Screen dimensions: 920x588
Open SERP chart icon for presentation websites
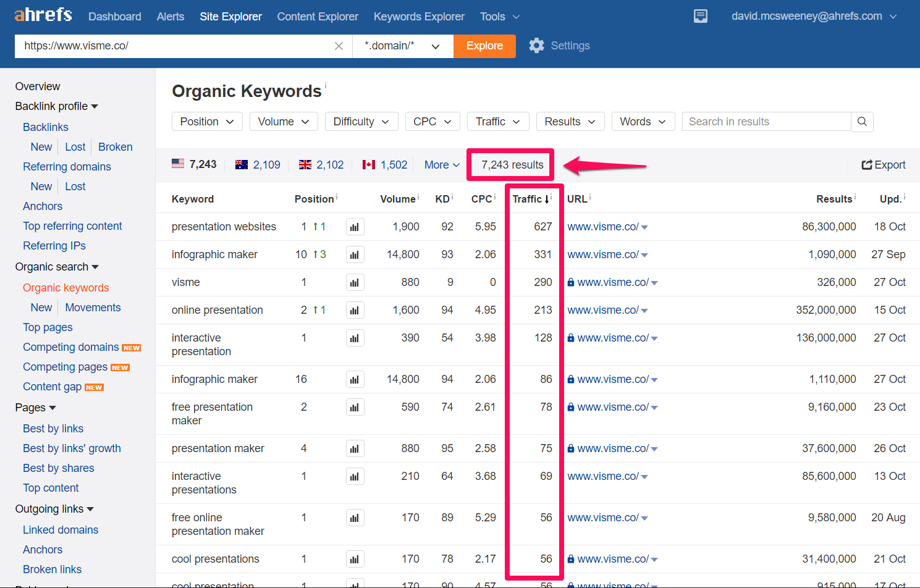click(x=355, y=227)
